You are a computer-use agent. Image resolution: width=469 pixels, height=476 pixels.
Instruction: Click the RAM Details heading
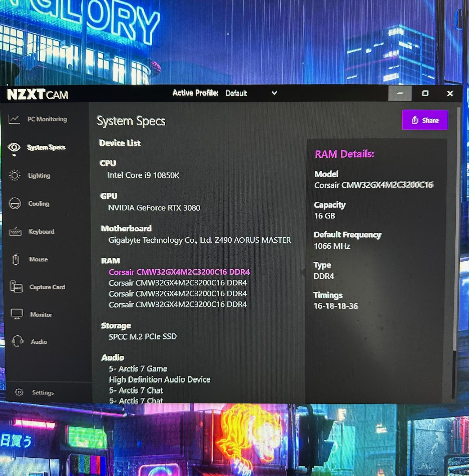click(345, 154)
